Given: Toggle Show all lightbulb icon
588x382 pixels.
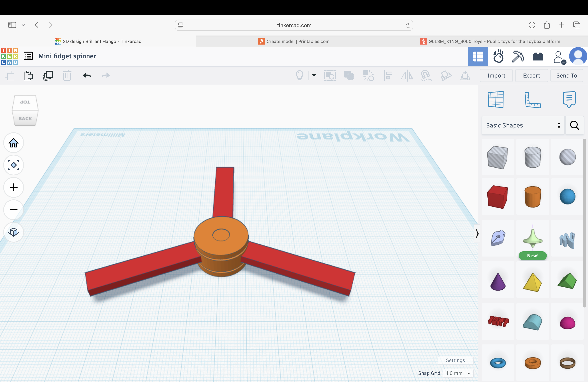Looking at the screenshot, I should point(300,76).
